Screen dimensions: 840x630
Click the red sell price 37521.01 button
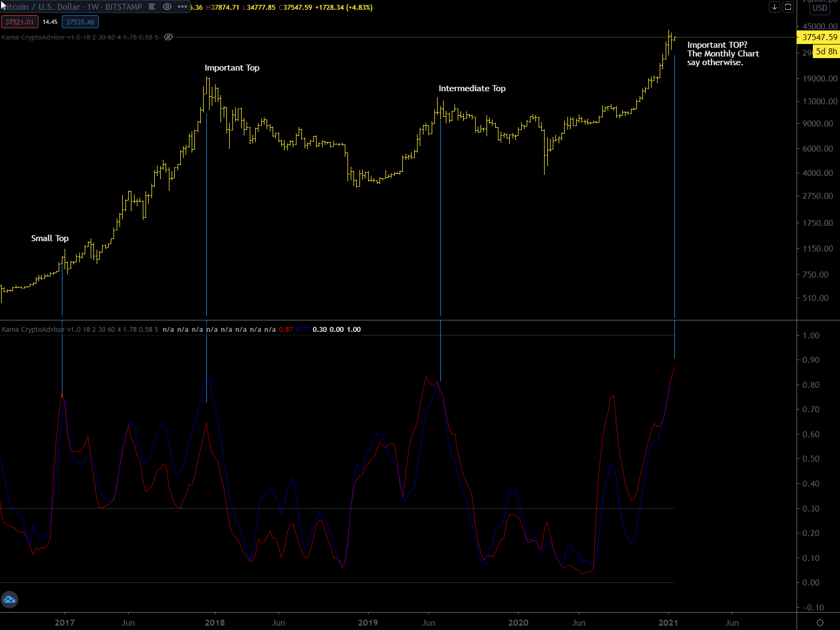pyautogui.click(x=20, y=22)
